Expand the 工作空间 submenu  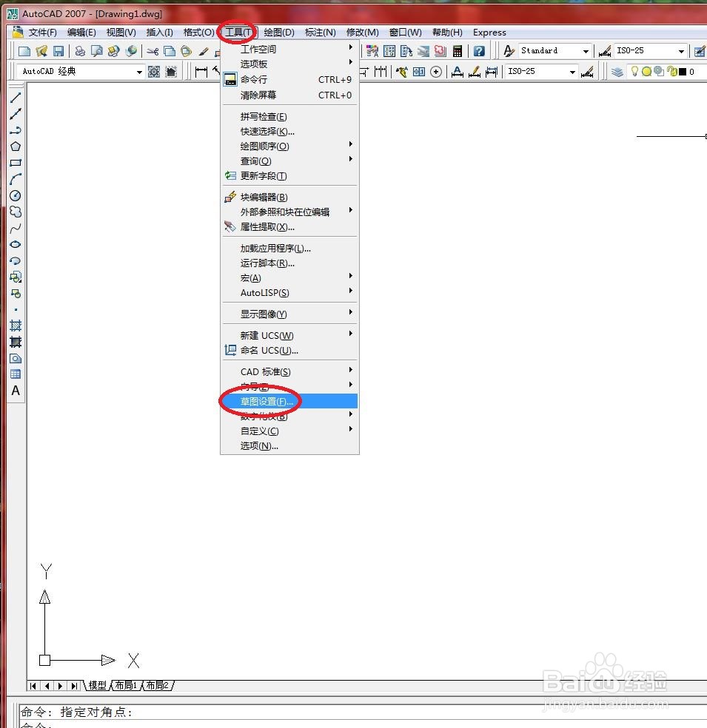point(289,49)
